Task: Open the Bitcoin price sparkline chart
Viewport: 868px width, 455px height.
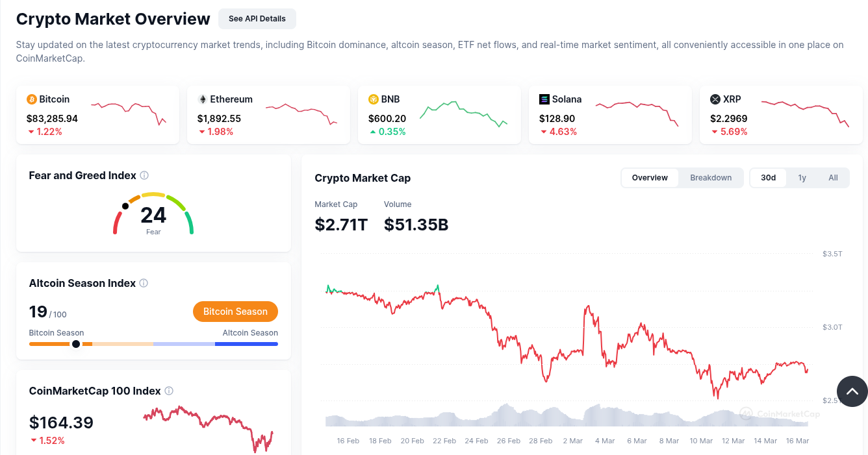Action: (129, 114)
